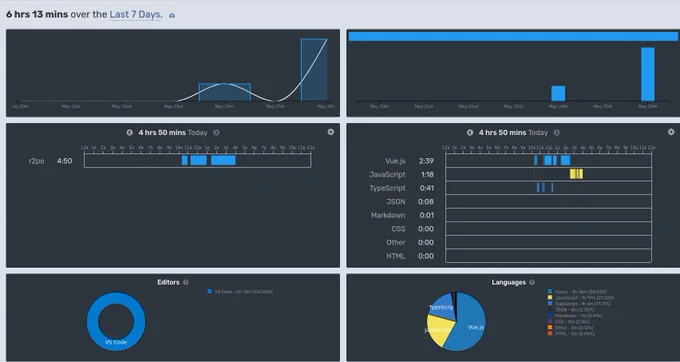
Task: Click the cloud download icon beside Last 7 Days
Action: coord(172,15)
